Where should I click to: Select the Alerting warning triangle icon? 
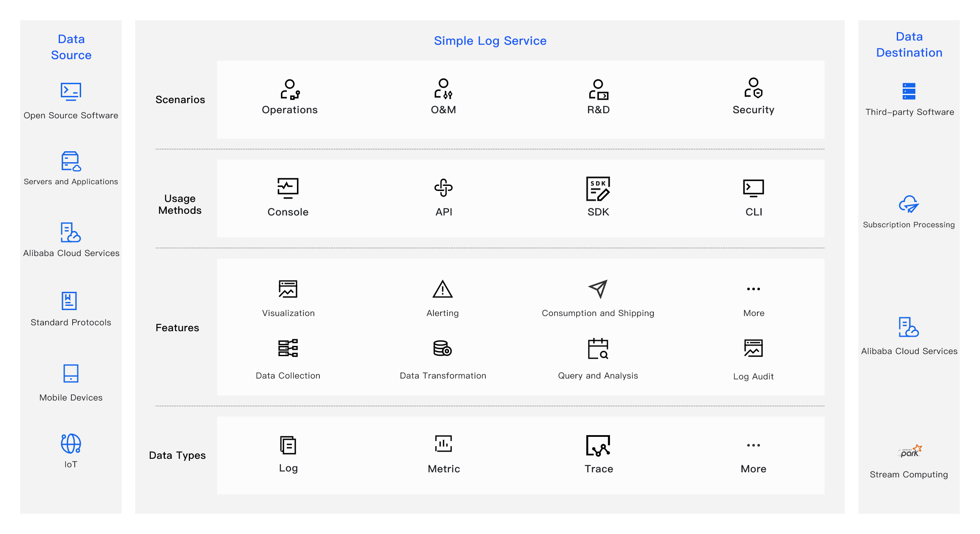point(443,289)
